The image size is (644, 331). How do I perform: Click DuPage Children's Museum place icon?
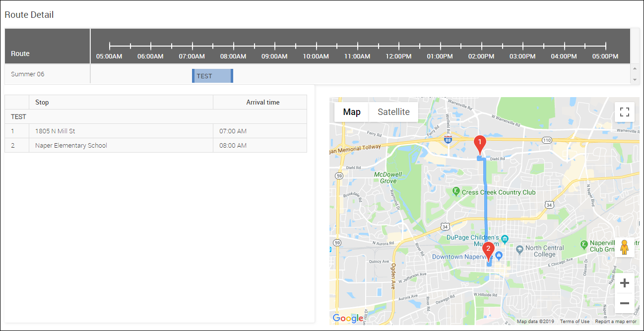pyautogui.click(x=505, y=239)
